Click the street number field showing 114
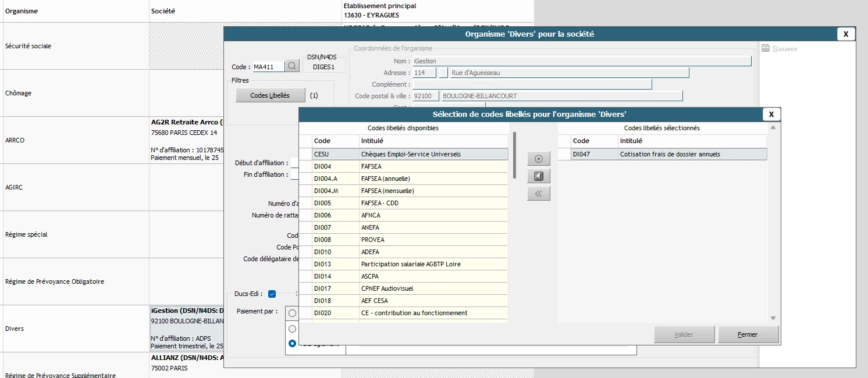868x378 pixels. (x=424, y=73)
